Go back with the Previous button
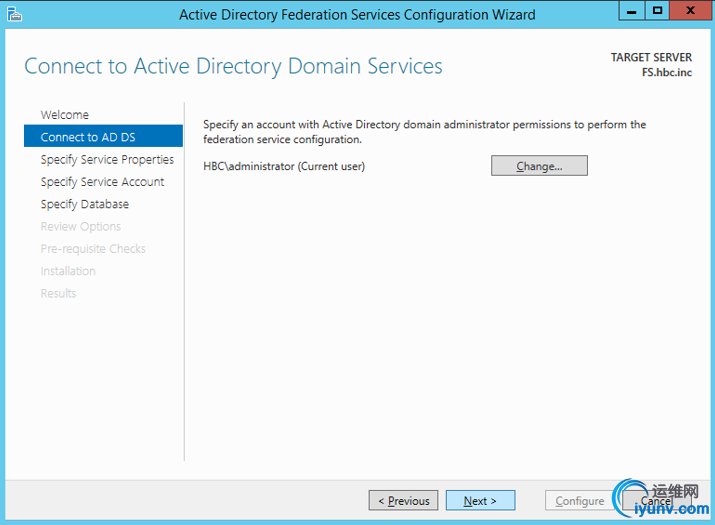 tap(403, 500)
